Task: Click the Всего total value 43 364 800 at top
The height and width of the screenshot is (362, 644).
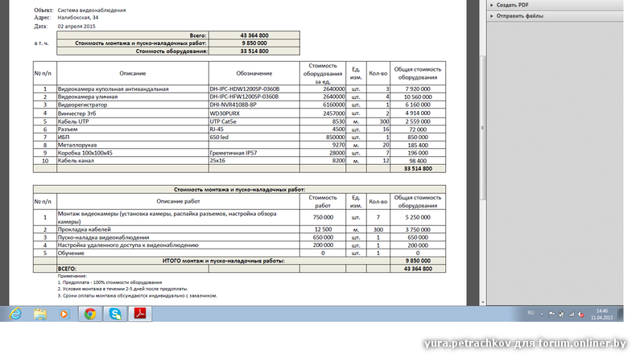Action: pyautogui.click(x=254, y=36)
